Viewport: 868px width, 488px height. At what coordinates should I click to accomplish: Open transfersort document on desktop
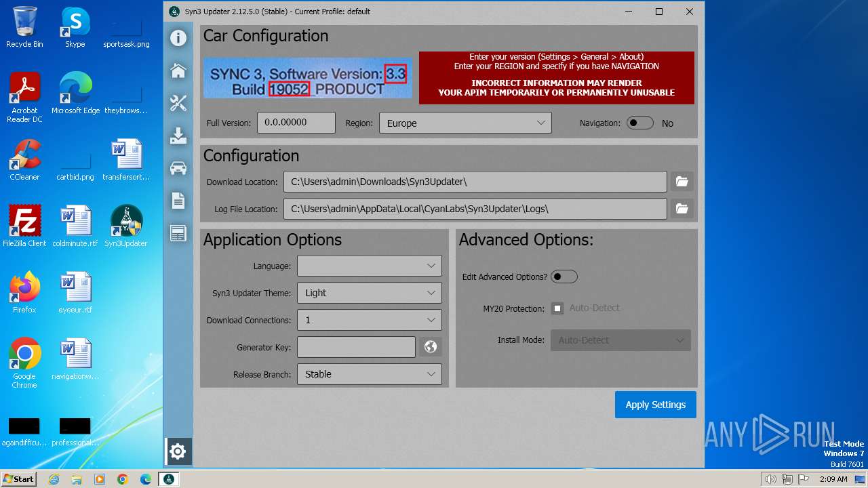[x=126, y=161]
